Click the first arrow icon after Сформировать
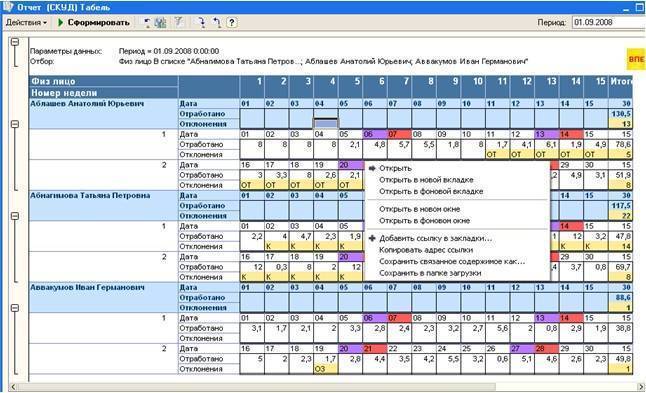Screen dimensions: 646x393 [147, 23]
